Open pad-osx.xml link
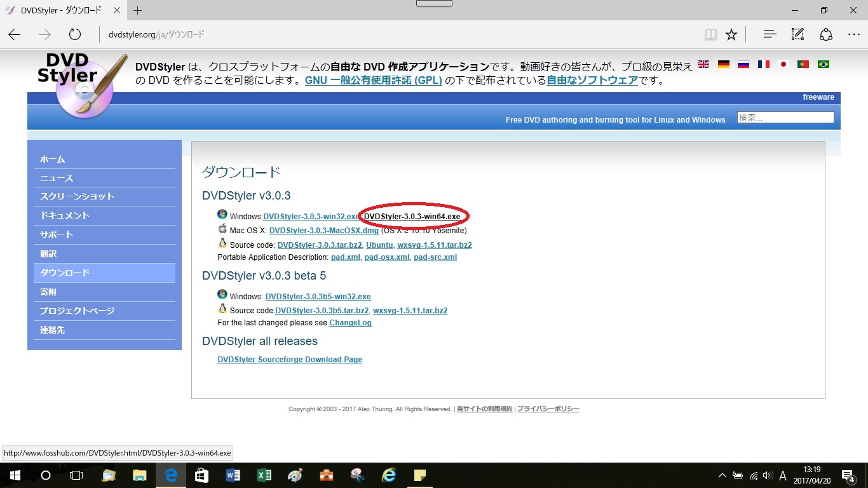This screenshot has width=868, height=488. (x=387, y=257)
